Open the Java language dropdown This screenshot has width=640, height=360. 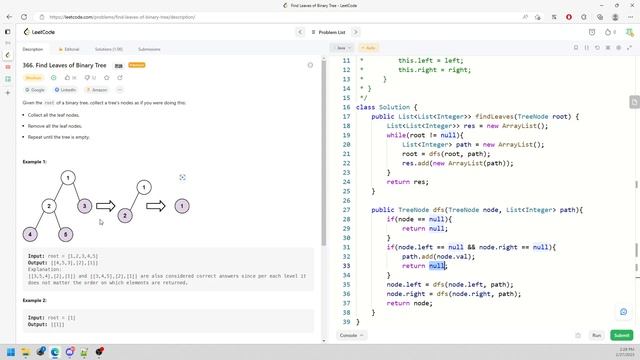click(x=342, y=48)
